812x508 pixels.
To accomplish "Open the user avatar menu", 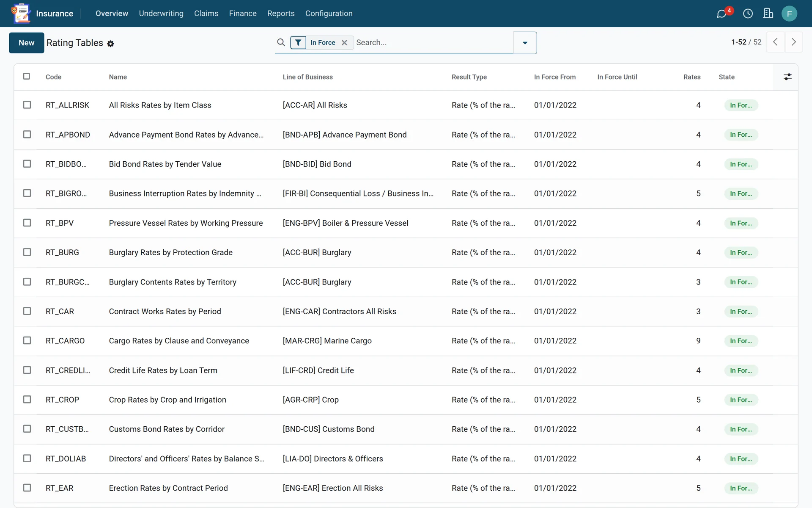I will [789, 14].
